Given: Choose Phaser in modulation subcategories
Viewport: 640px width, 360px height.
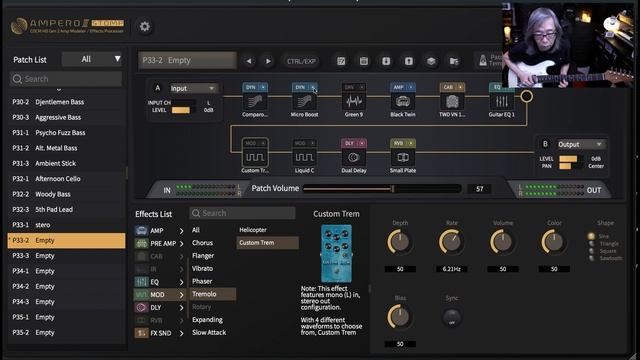Looking at the screenshot, I should [x=202, y=281].
